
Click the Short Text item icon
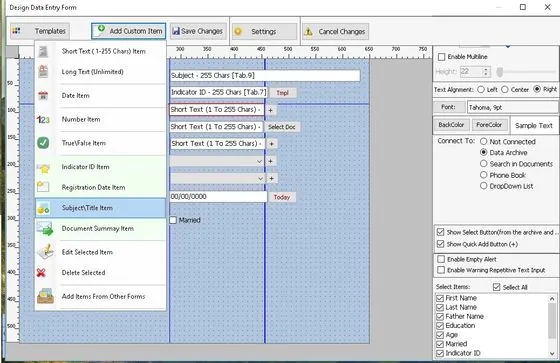pos(43,51)
